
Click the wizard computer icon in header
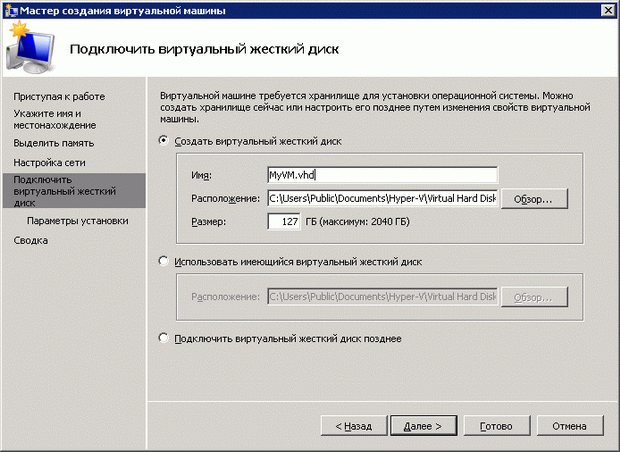tap(29, 46)
